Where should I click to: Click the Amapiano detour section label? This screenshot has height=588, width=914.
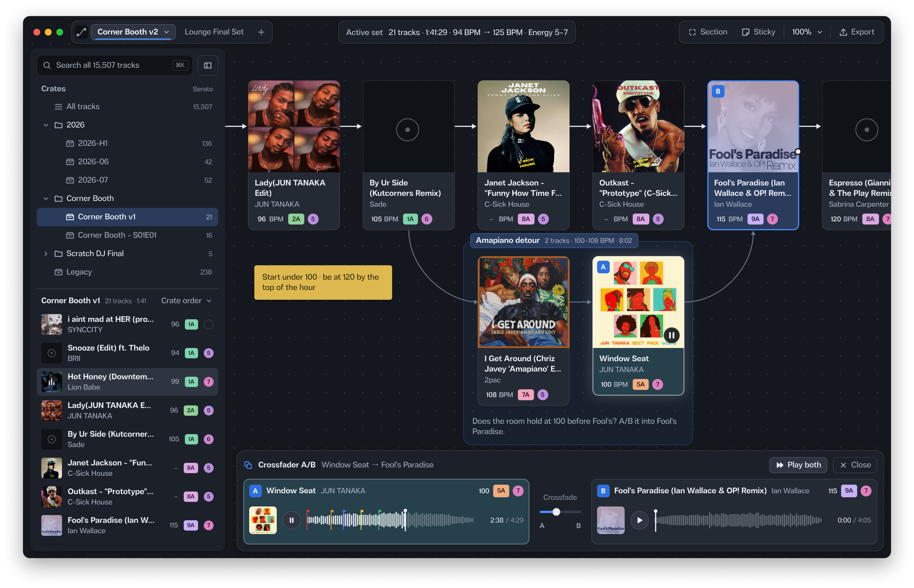(x=554, y=241)
